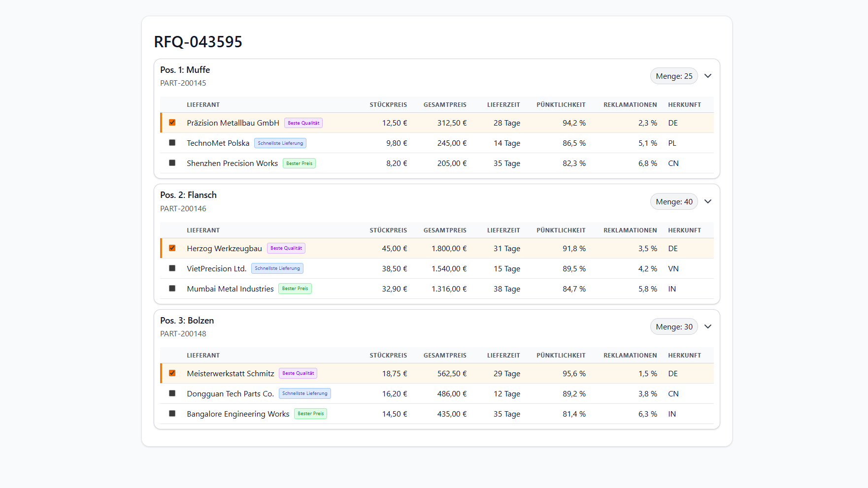Enable the Mumbai Metal Industries checkbox

click(x=172, y=289)
